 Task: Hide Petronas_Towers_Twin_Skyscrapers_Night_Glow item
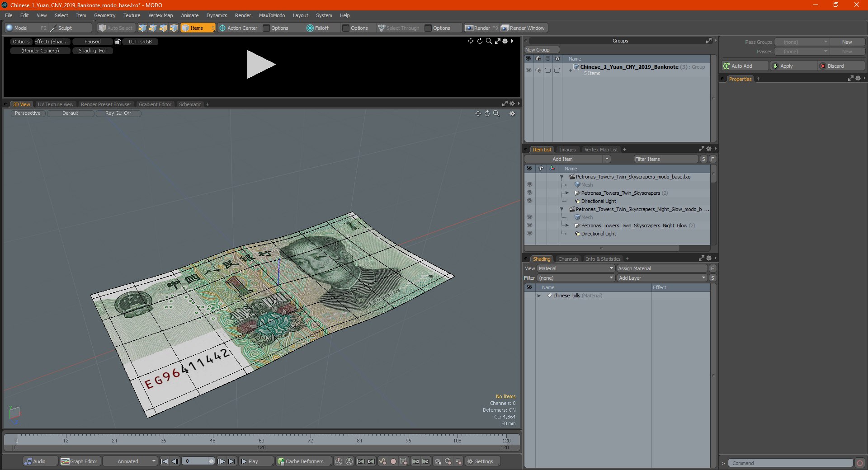[x=529, y=226]
